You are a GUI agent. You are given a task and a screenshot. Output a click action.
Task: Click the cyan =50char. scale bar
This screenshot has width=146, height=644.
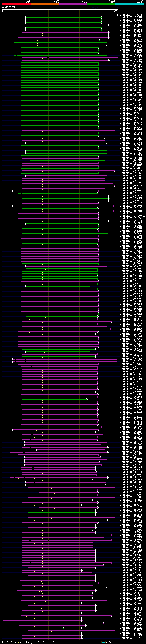click(104, 642)
